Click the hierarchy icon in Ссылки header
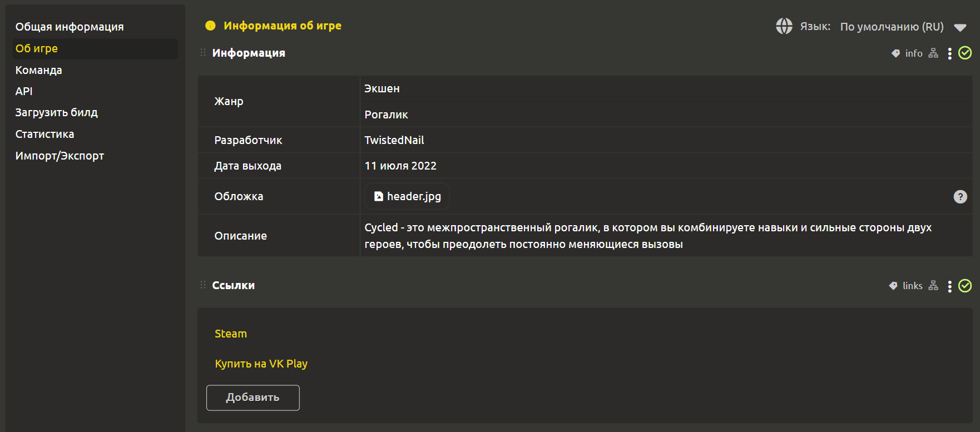 (x=933, y=286)
